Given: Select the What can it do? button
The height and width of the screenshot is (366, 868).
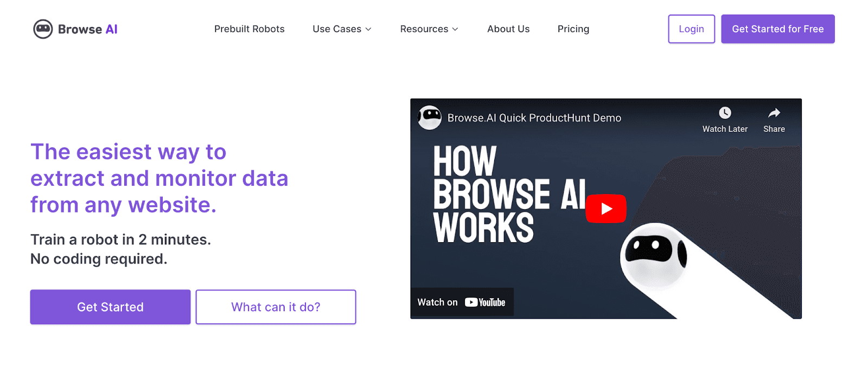Looking at the screenshot, I should point(276,307).
